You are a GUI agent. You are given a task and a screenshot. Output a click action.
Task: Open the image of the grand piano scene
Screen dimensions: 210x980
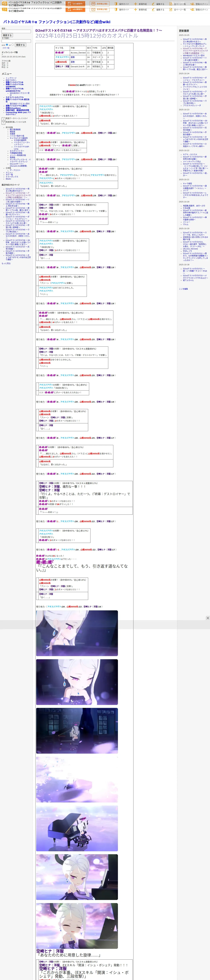77,828
